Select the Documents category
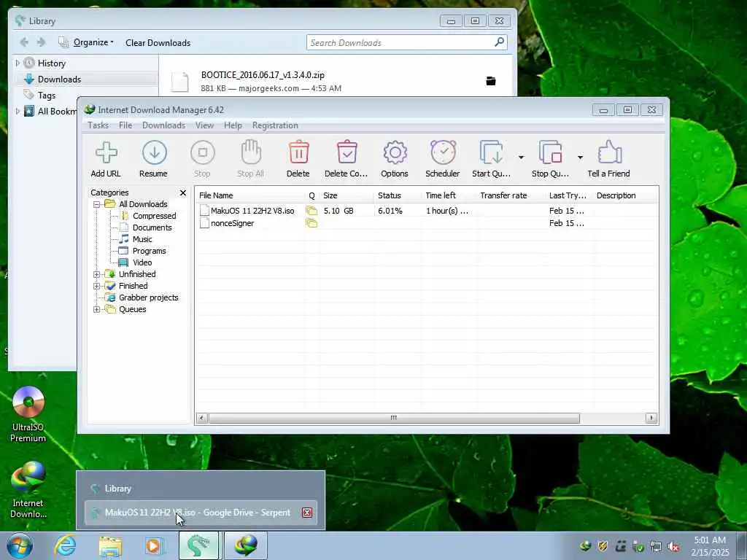 point(152,227)
